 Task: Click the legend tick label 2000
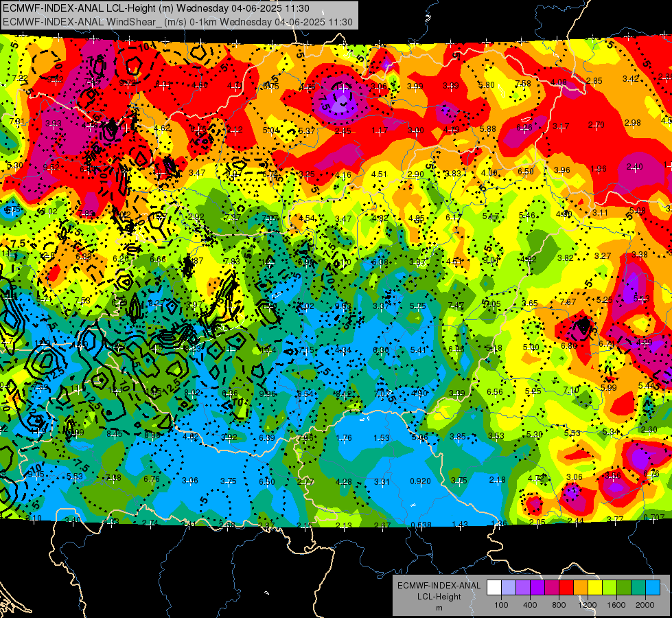[x=645, y=605]
